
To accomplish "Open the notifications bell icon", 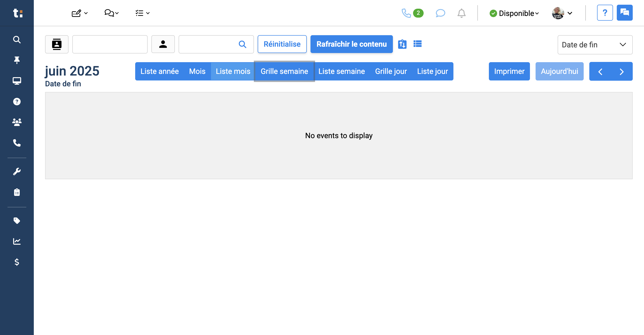I will click(461, 13).
